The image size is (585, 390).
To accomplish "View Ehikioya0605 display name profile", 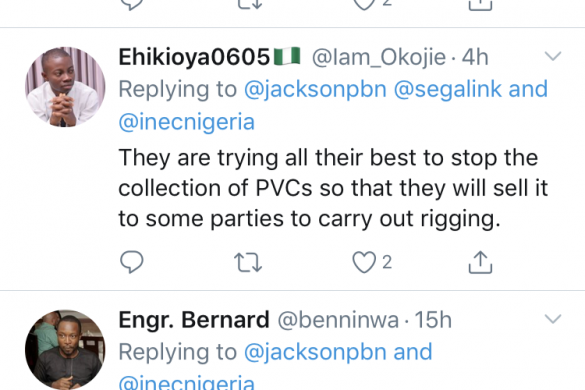I will [194, 57].
